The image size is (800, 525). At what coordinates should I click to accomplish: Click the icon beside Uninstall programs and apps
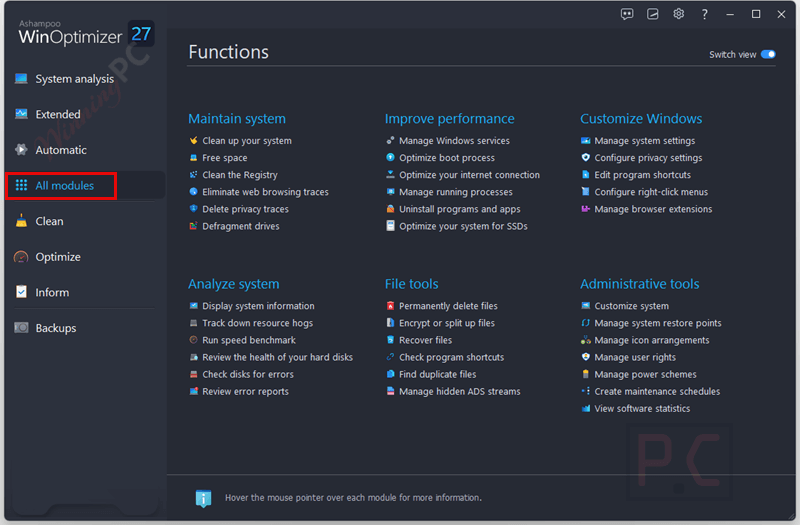click(x=390, y=209)
